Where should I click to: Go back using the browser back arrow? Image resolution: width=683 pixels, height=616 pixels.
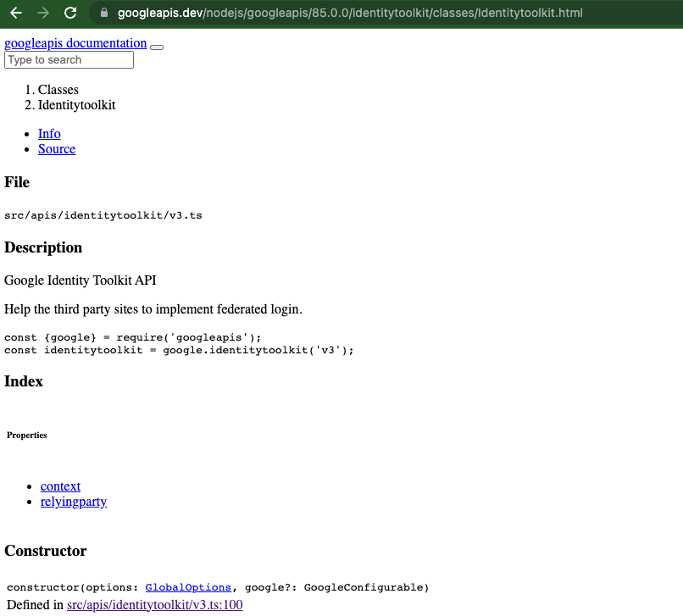16,13
